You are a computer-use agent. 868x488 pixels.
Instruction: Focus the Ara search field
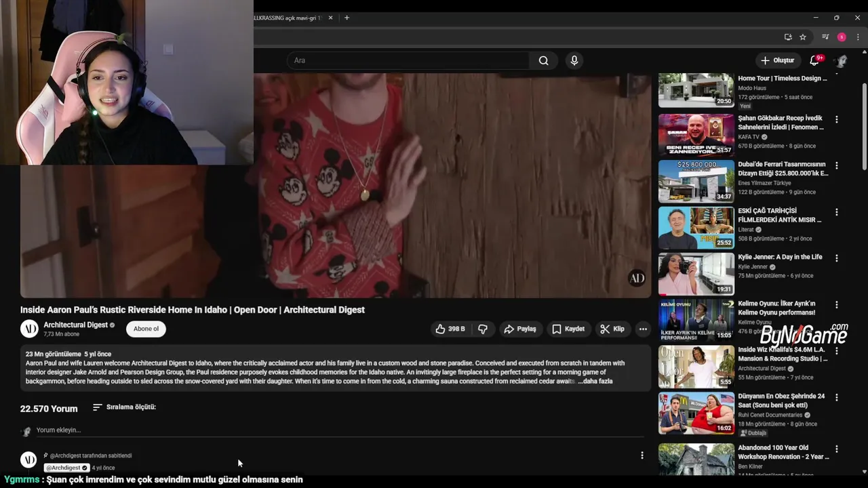pos(408,60)
